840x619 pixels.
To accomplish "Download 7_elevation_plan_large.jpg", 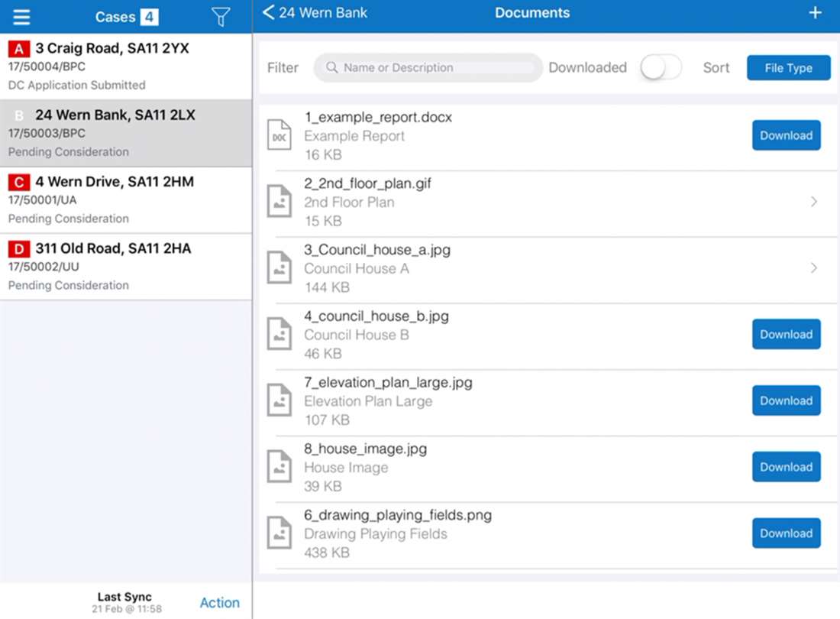I will pos(786,400).
